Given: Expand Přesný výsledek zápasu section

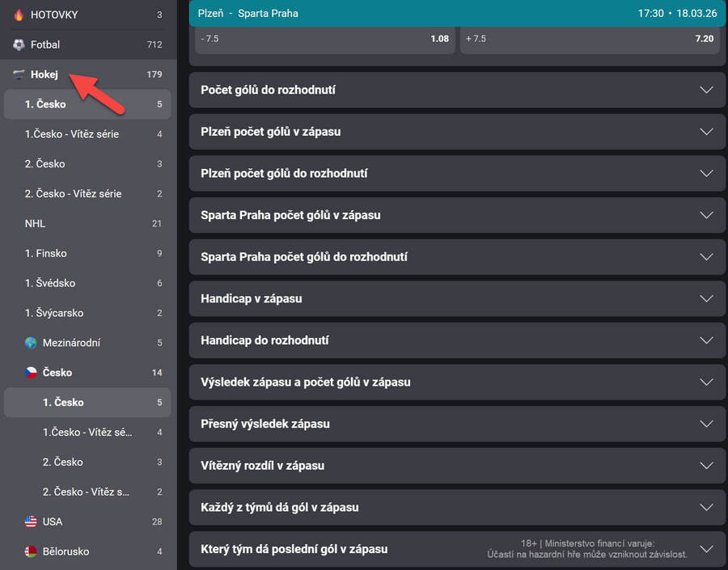Looking at the screenshot, I should point(457,424).
